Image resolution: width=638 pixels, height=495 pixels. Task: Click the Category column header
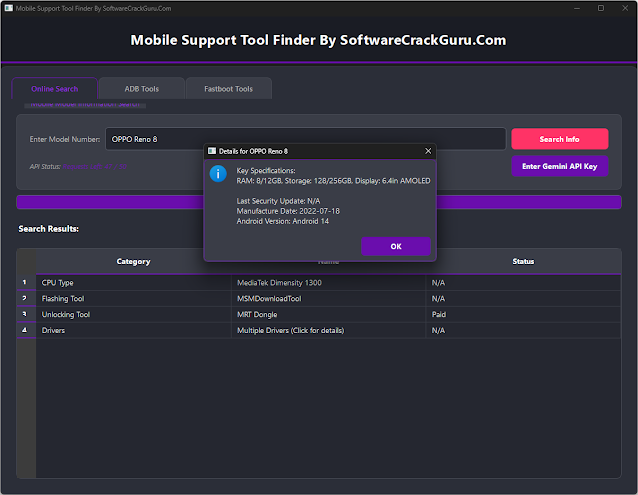(133, 261)
